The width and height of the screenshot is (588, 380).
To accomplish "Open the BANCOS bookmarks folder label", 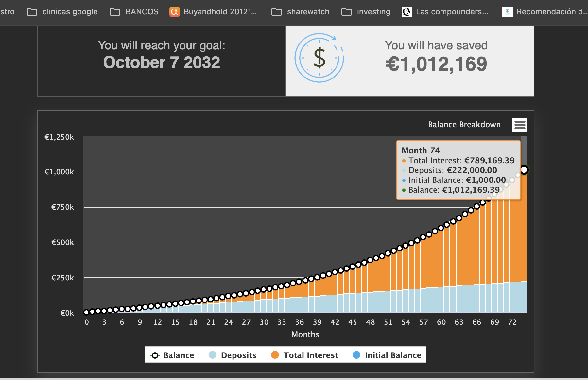I will (x=142, y=12).
